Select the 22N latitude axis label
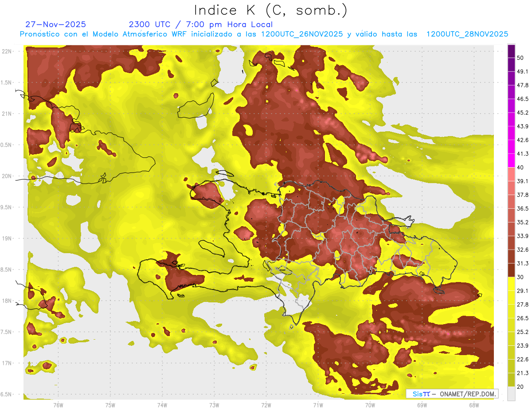Screen dimensions: 532x411 click(8, 51)
